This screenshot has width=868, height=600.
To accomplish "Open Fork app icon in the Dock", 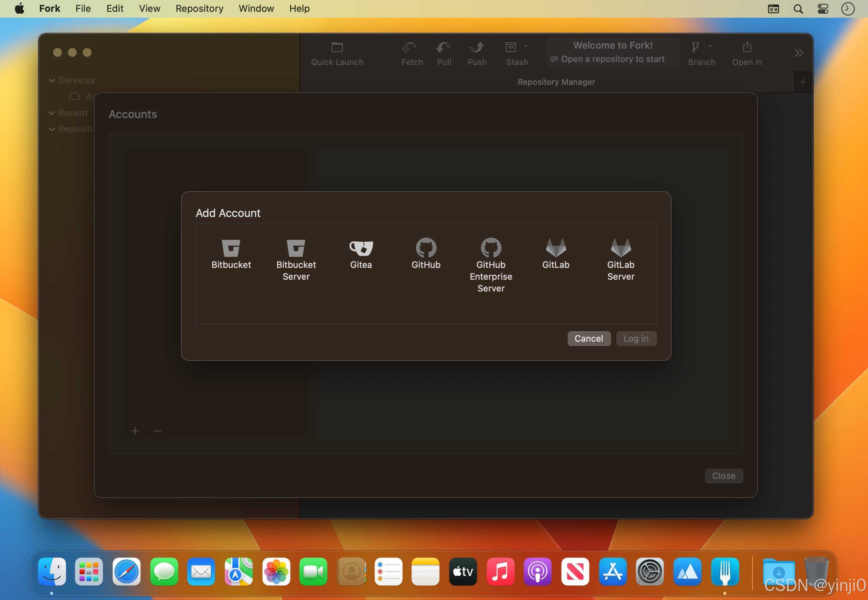I will (x=725, y=572).
